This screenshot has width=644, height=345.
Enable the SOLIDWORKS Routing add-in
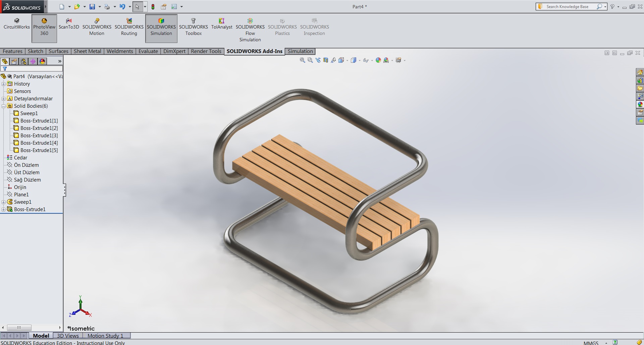pos(129,27)
